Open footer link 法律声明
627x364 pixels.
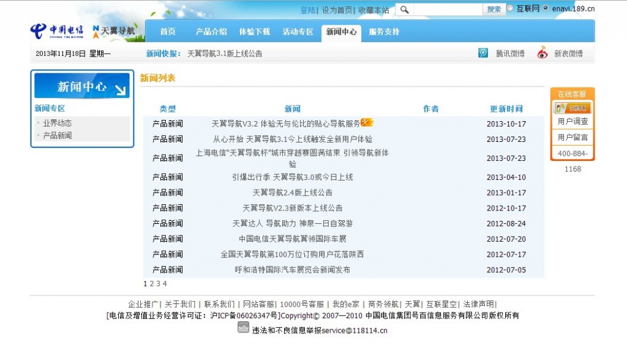tap(478, 305)
